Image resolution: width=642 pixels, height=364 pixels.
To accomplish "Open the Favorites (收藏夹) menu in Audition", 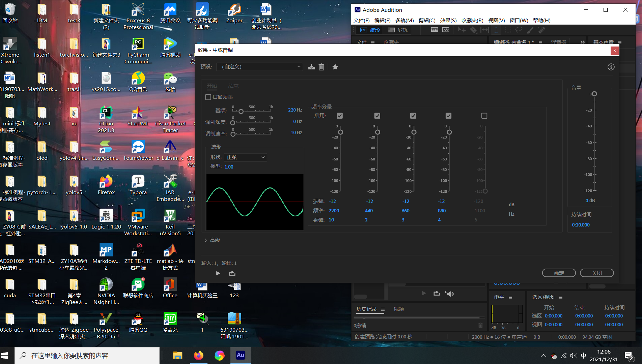I will click(x=472, y=20).
